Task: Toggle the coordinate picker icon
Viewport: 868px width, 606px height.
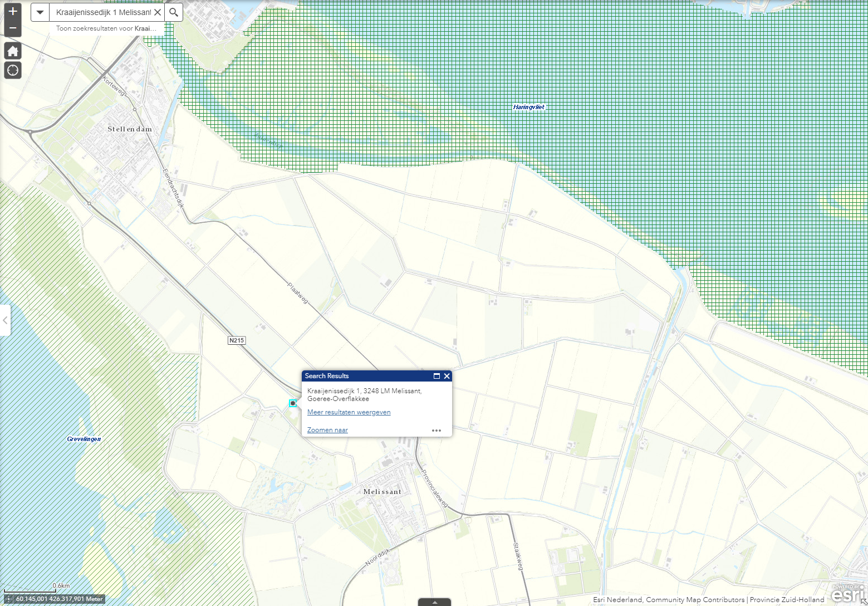Action: (8, 599)
